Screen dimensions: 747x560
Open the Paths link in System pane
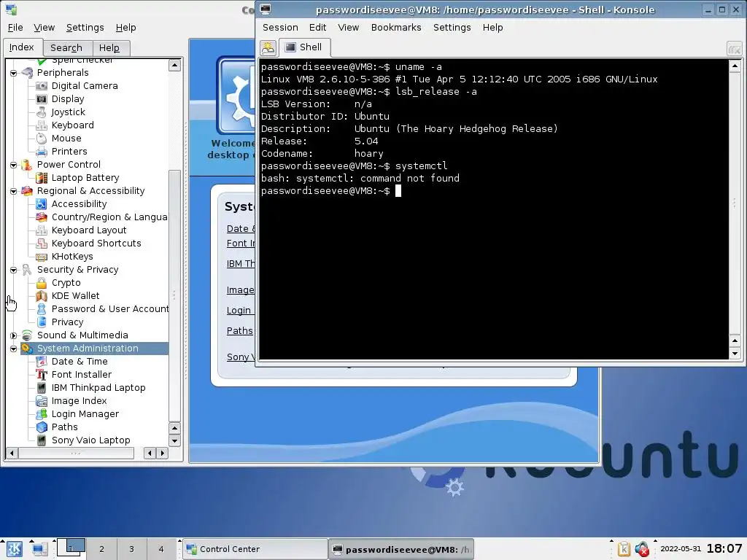click(240, 330)
